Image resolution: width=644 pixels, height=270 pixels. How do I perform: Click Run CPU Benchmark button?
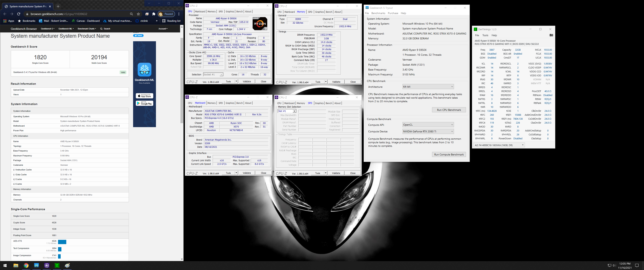tap(449, 110)
